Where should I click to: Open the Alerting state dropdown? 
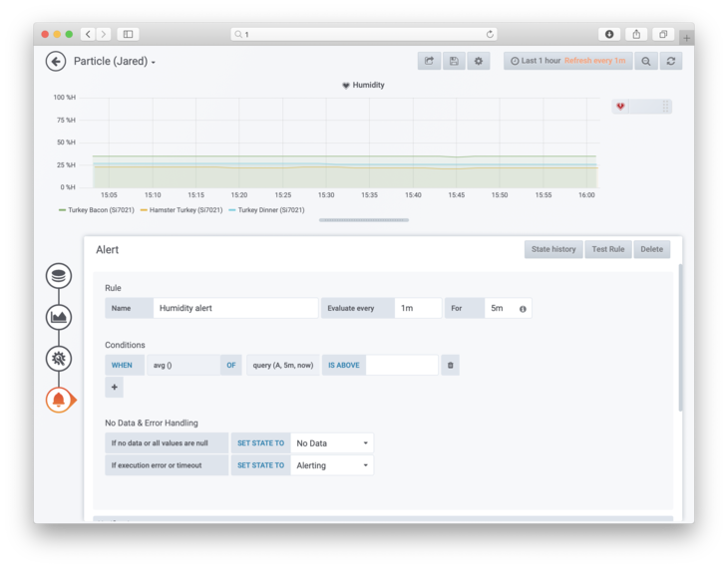(332, 465)
